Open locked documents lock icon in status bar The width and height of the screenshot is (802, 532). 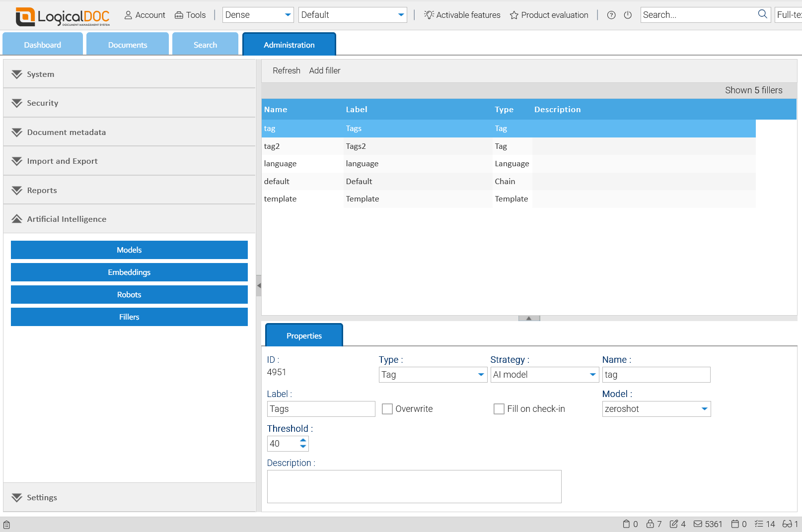[650, 524]
